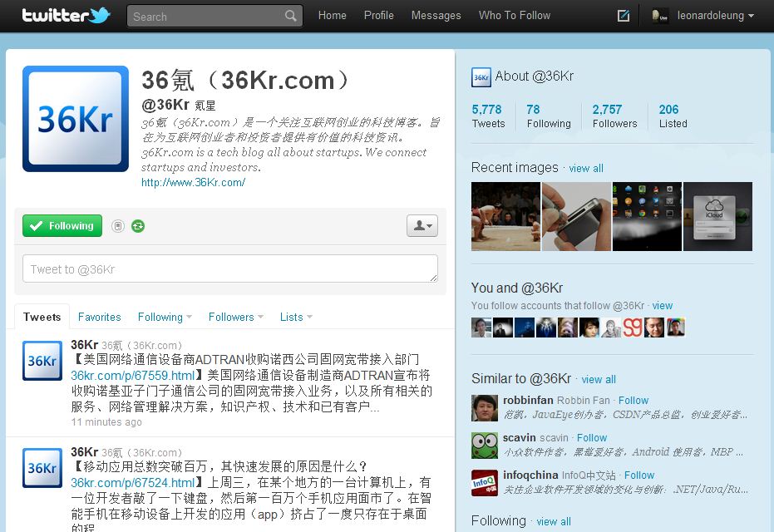Click the large 36Kr profile picture
Image resolution: width=774 pixels, height=532 pixels.
(76, 119)
